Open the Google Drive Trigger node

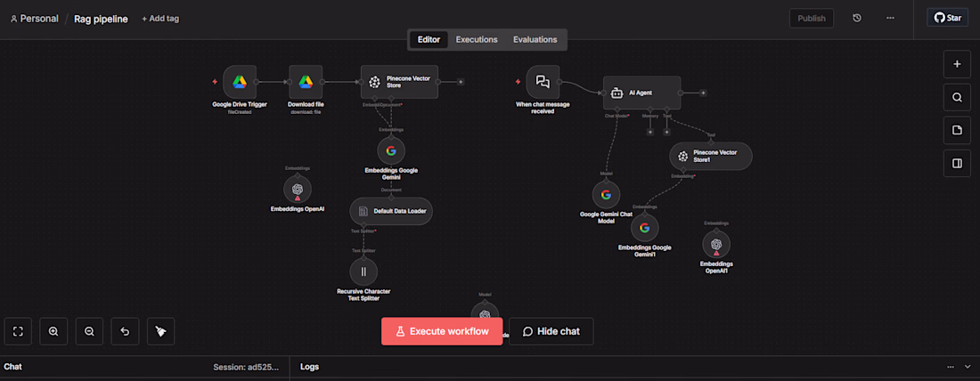240,82
